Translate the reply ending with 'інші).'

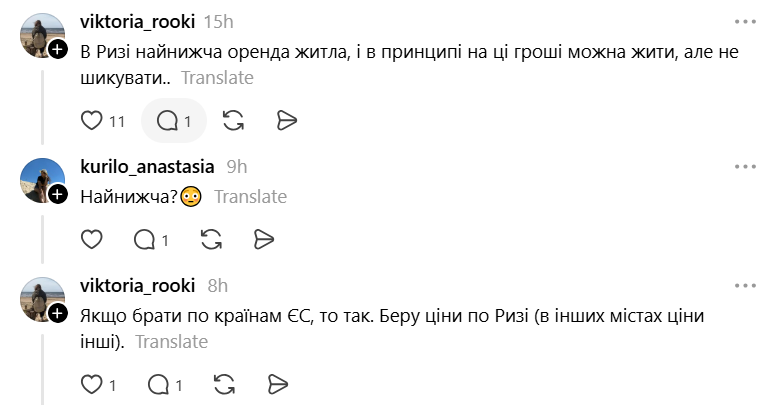tap(171, 342)
